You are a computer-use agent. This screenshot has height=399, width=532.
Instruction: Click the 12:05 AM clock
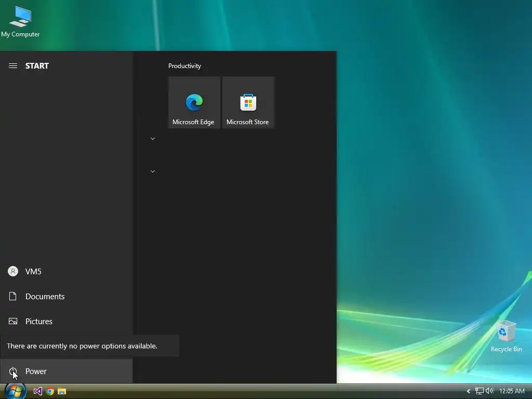512,391
